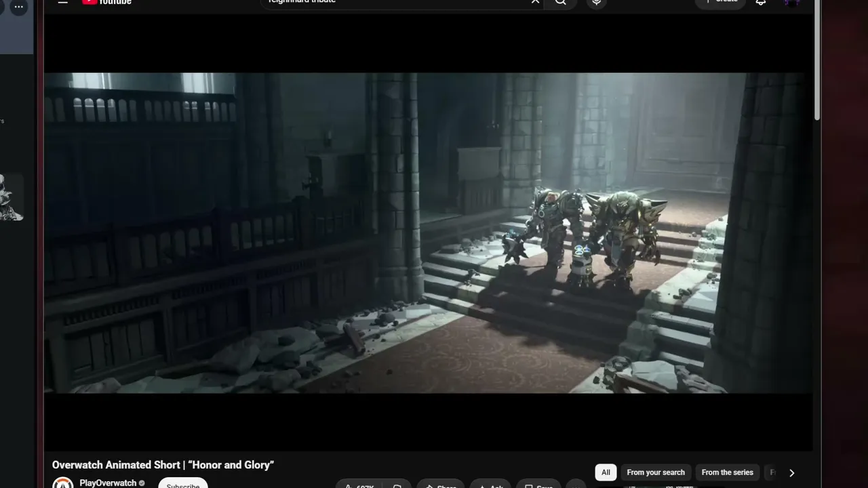Viewport: 868px width, 488px height.
Task: Dislike the video
Action: point(397,484)
